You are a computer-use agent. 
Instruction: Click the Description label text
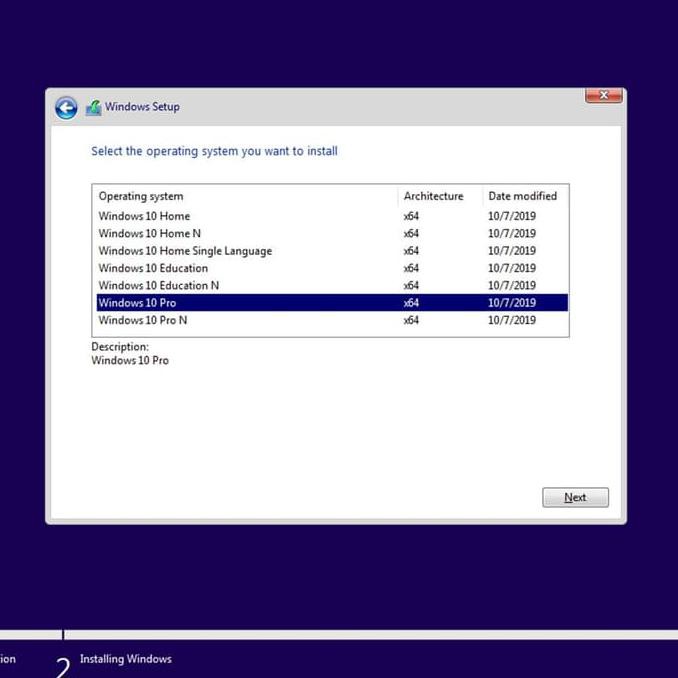click(x=120, y=347)
